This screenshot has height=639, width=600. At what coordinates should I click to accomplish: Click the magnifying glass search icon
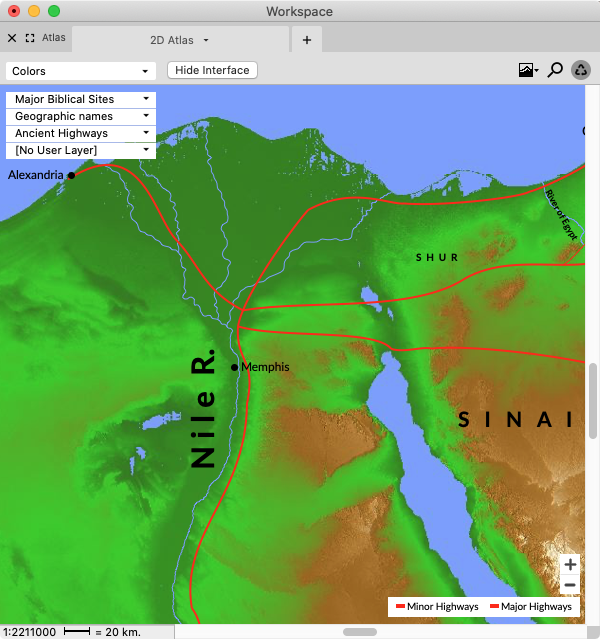[555, 70]
